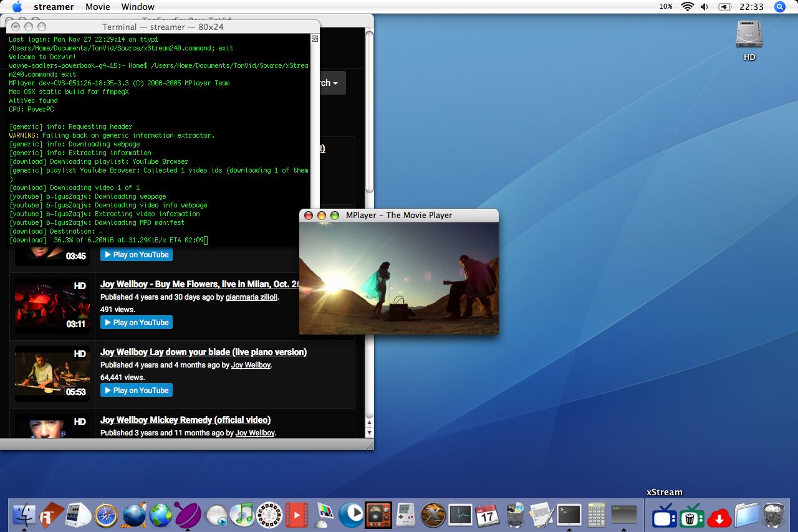Click terminal line 'AltiVec found'
The width and height of the screenshot is (798, 532).
click(33, 100)
